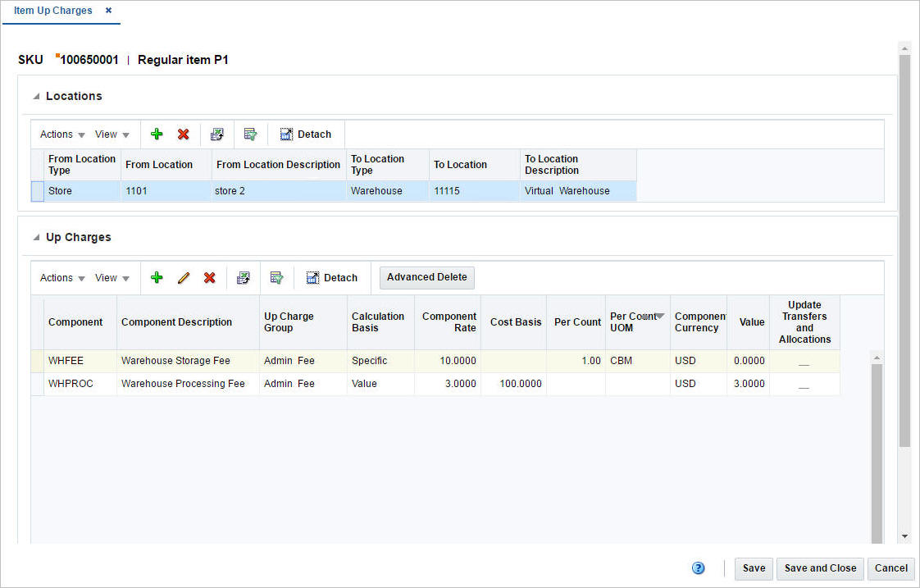Click the Advanced Delete button
This screenshot has width=920, height=588.
(x=426, y=277)
